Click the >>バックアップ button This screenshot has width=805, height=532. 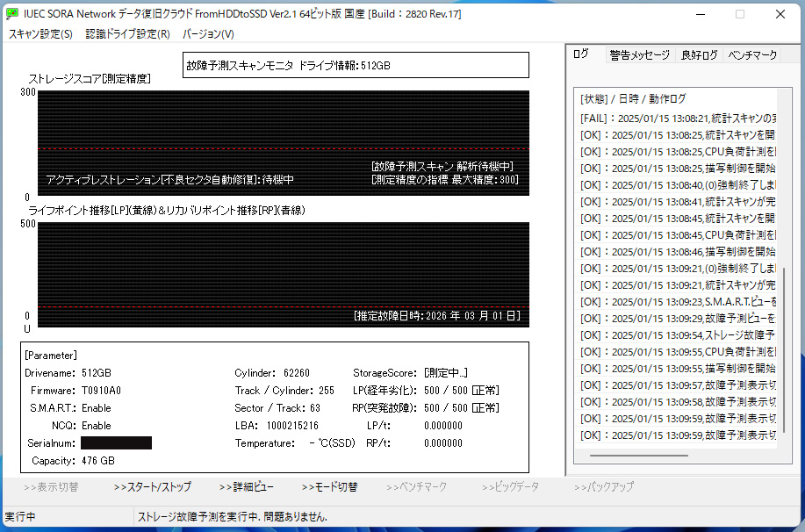pyautogui.click(x=604, y=487)
